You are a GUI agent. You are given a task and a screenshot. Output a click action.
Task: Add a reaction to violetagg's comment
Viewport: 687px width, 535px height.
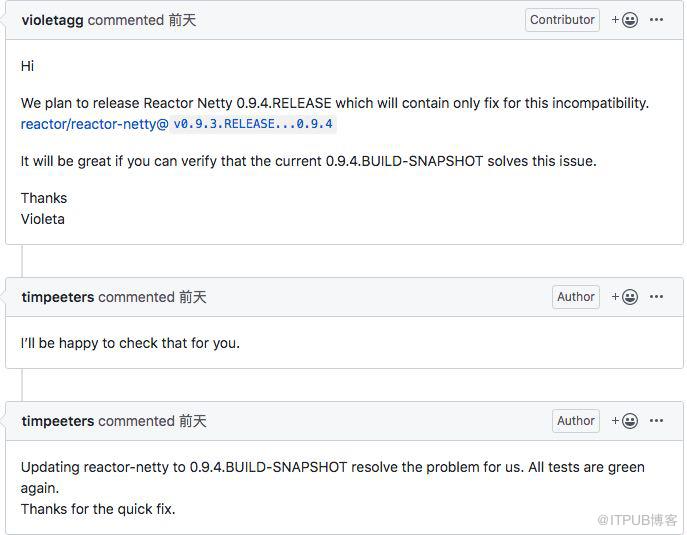pos(625,20)
